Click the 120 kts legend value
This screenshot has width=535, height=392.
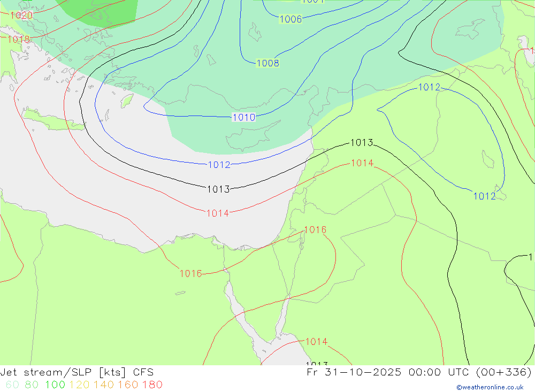point(79,385)
